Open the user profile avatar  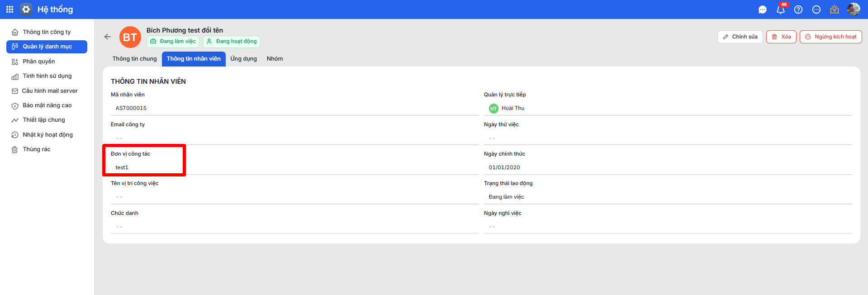pyautogui.click(x=853, y=9)
